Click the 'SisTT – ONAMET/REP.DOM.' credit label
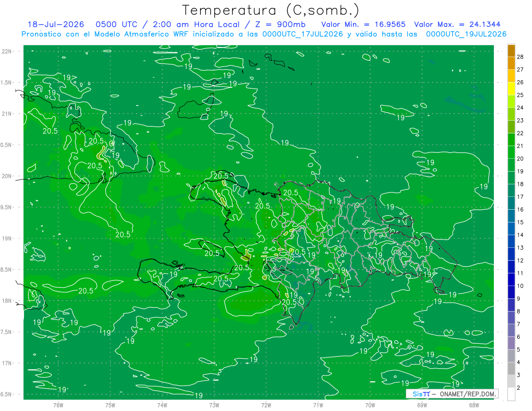Screen dimensions: 532x411 coord(452,394)
